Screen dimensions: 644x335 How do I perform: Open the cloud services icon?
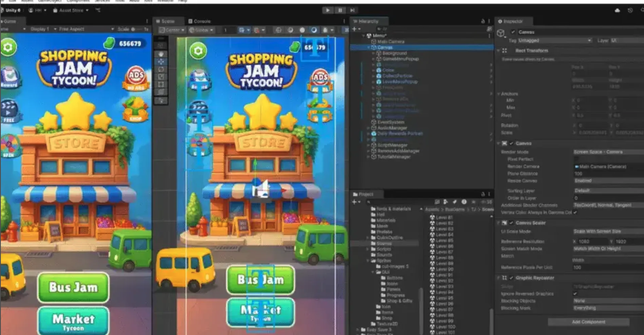click(617, 10)
